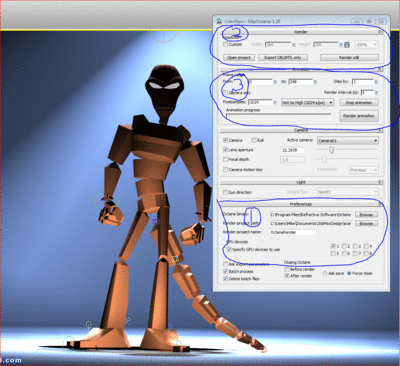The width and height of the screenshot is (400, 366).
Task: Collapse the Render rollout via its header
Action: coord(301,32)
